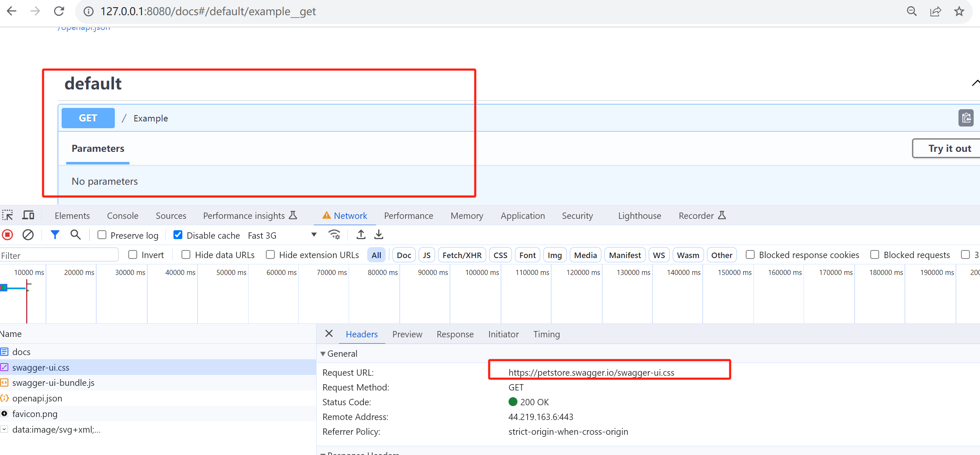Filter requests by JS type
Viewport: 980px width, 455px height.
[x=427, y=255]
